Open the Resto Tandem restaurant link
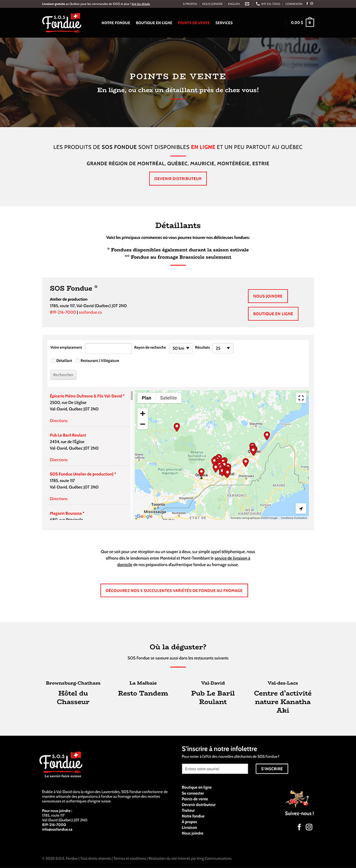This screenshot has width=356, height=868. (x=143, y=693)
